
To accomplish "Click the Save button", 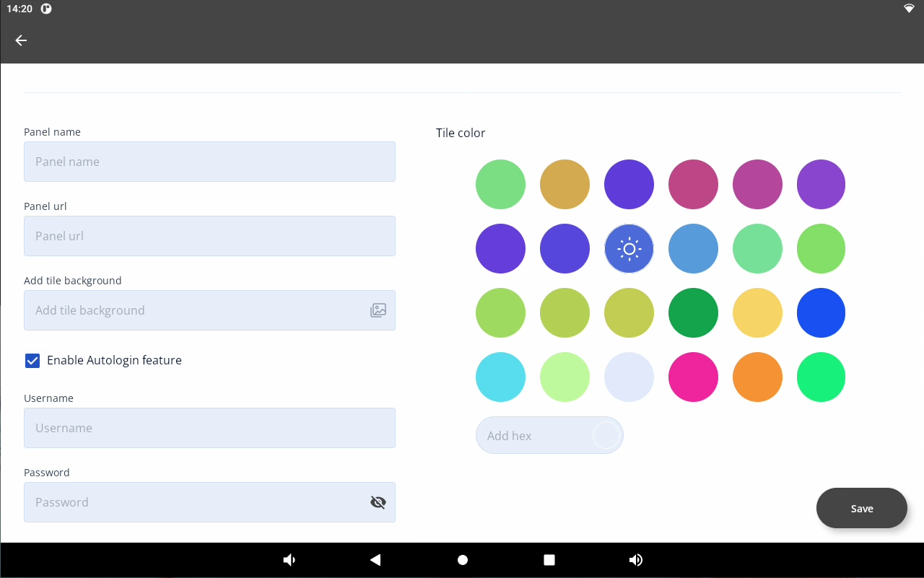I will pyautogui.click(x=861, y=508).
